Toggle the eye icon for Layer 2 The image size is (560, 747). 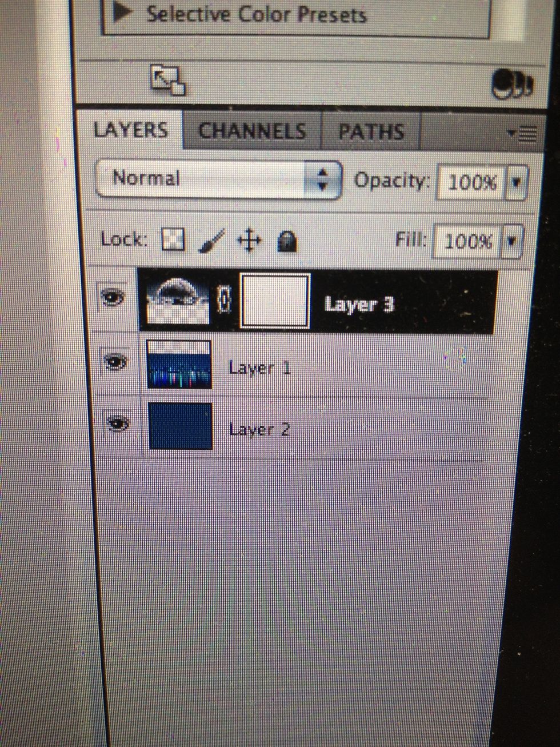[x=117, y=424]
